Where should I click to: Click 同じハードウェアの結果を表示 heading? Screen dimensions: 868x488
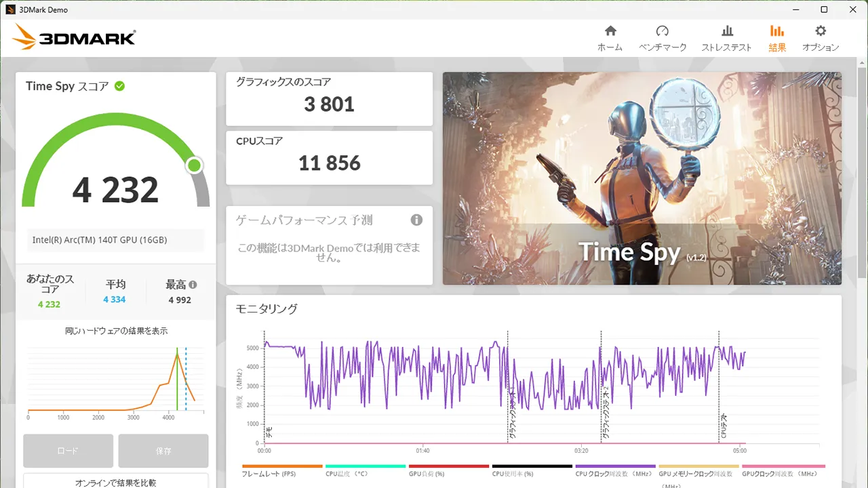pyautogui.click(x=116, y=331)
